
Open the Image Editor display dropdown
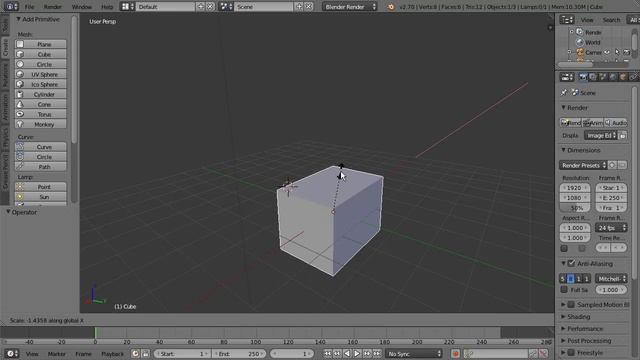click(x=600, y=135)
